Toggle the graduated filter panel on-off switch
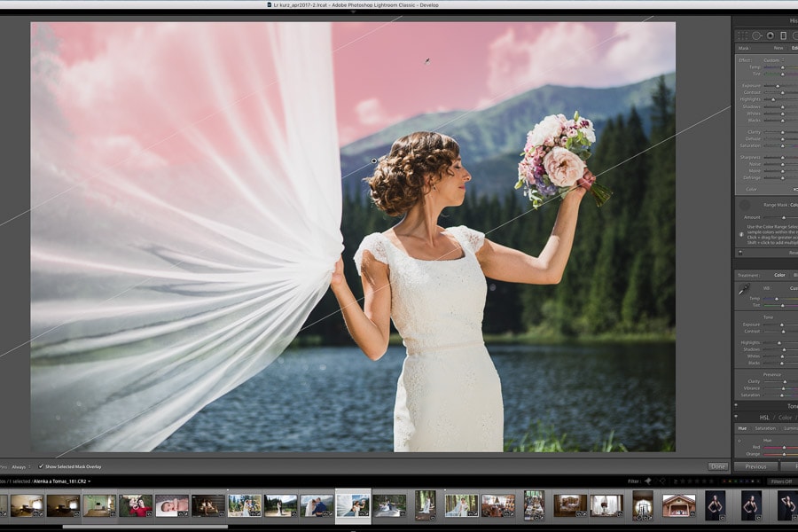This screenshot has width=798, height=532. [740, 253]
